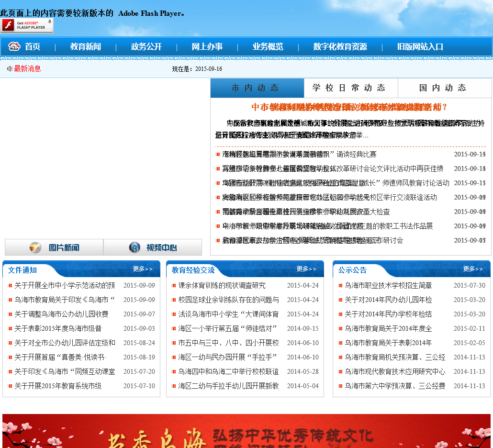493x448 pixels.
Task: Open 乌海市职业技术学校招生简章 announcement
Action: click(388, 285)
